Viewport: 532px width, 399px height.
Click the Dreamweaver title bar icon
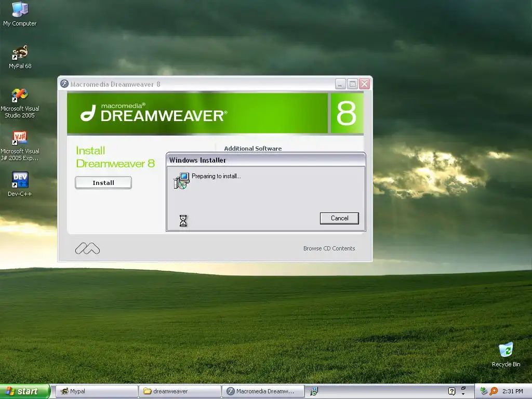click(x=64, y=84)
